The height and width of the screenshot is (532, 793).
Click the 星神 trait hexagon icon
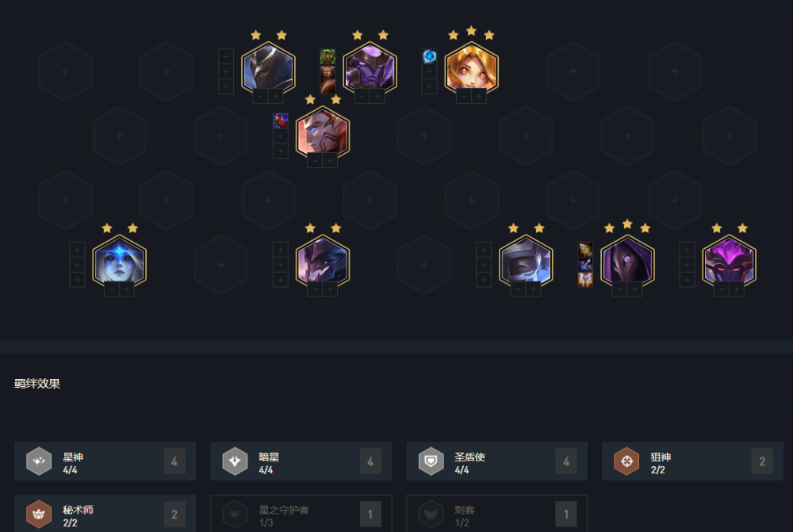[39, 461]
